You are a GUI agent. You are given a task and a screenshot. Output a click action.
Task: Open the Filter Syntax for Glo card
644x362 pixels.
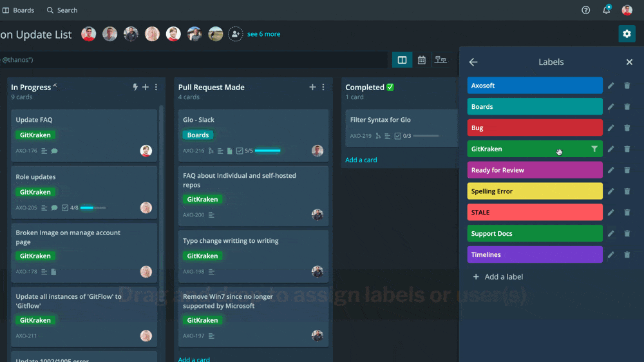(x=402, y=128)
